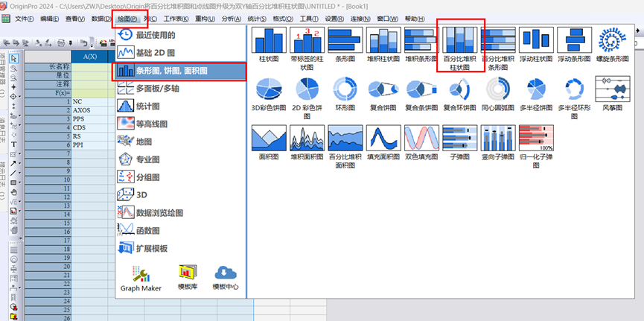Select the text tool T in left toolbar

click(14, 144)
